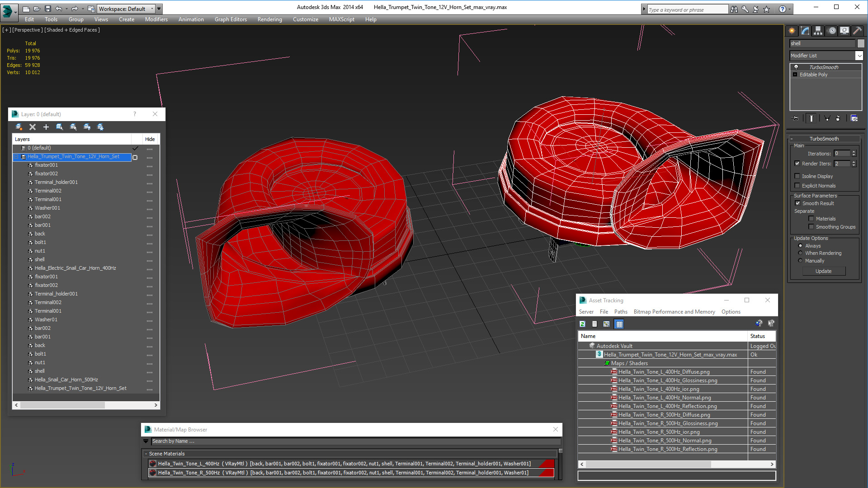Collapse the Hella_Trumpet_Twin_Tone_12V_Horn_Set layer
The height and width of the screenshot is (488, 868).
(16, 157)
